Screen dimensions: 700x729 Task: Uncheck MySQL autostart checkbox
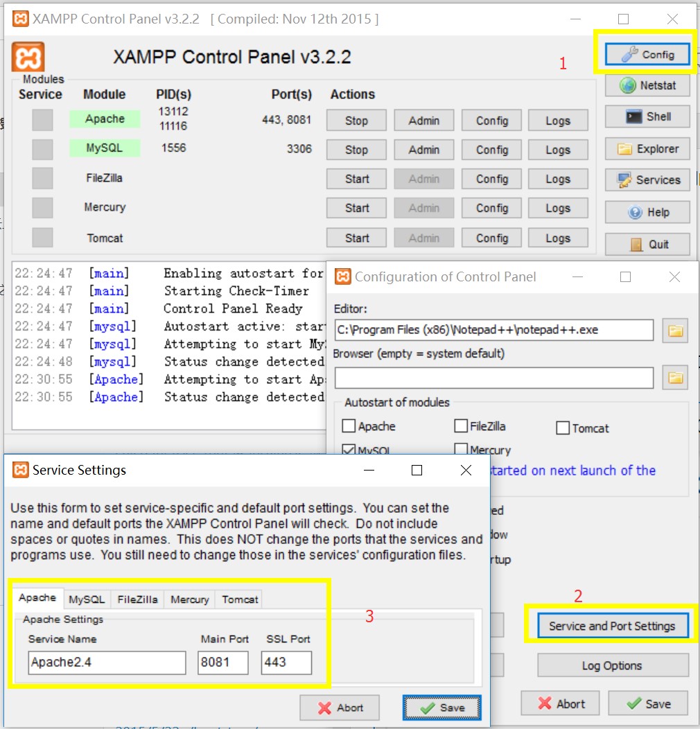[x=349, y=449]
